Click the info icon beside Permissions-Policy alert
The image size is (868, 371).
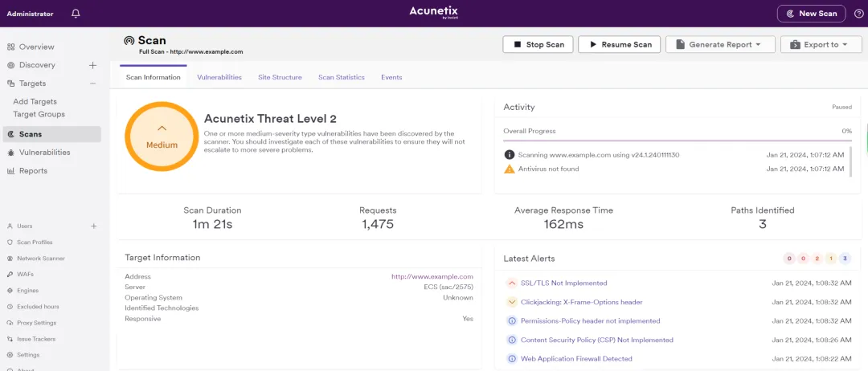511,321
